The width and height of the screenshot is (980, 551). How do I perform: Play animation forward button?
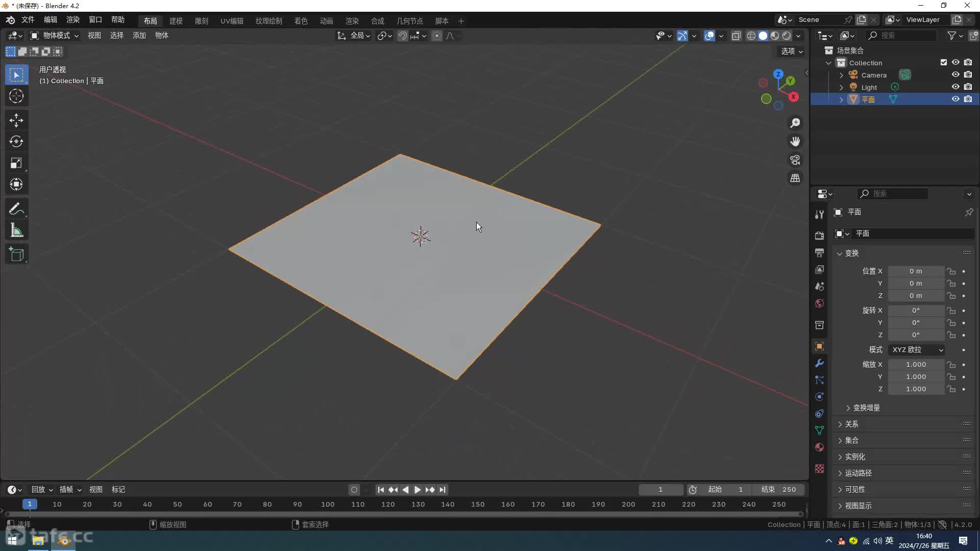tap(417, 490)
